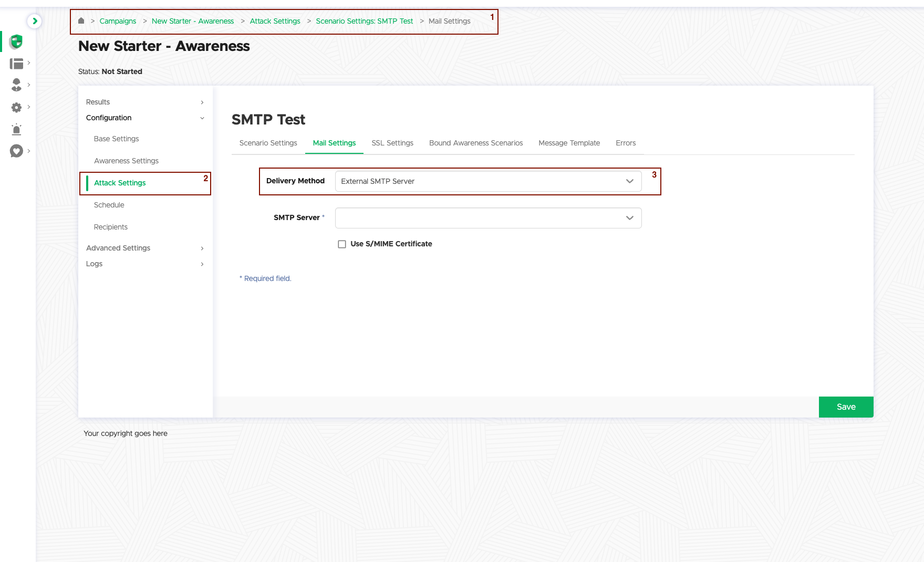This screenshot has height=562, width=924.
Task: Open Scenario Settings: SMTP Test breadcrumb
Action: coord(364,21)
